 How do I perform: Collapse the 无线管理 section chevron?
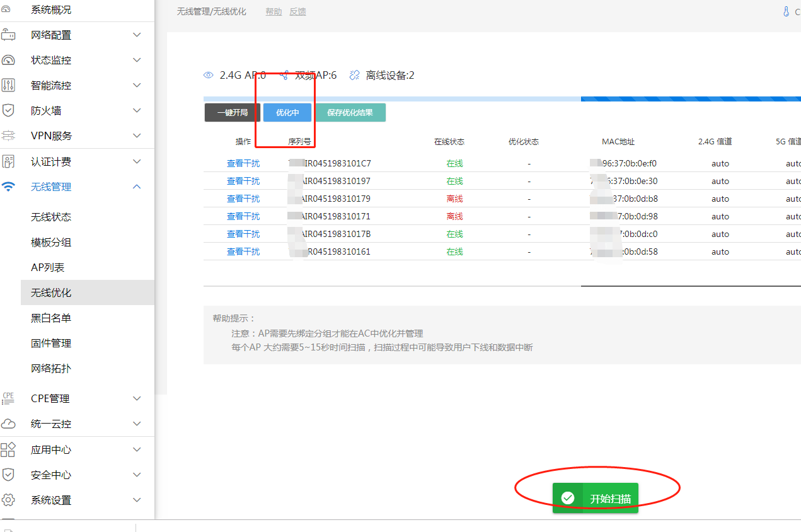tap(137, 187)
